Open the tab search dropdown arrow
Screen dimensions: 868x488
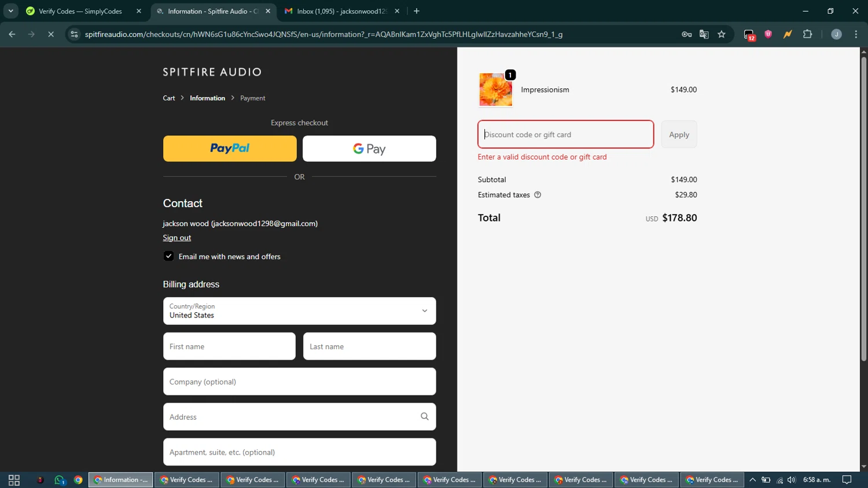click(10, 11)
